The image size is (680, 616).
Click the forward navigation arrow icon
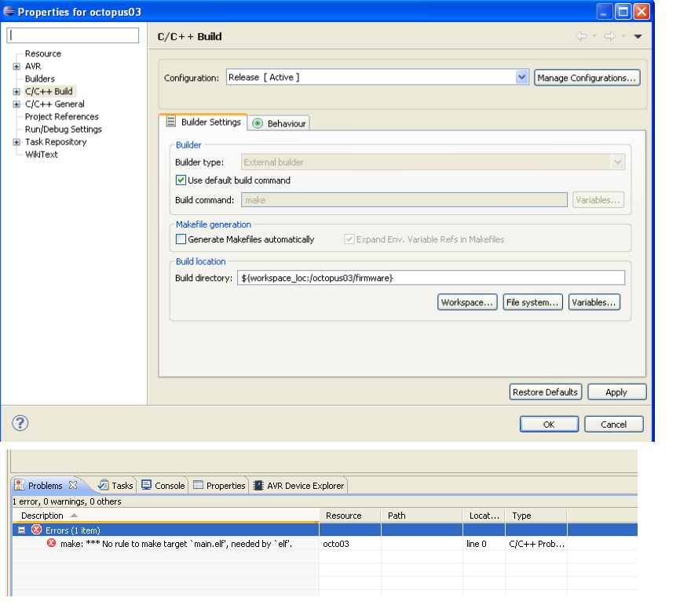click(610, 36)
